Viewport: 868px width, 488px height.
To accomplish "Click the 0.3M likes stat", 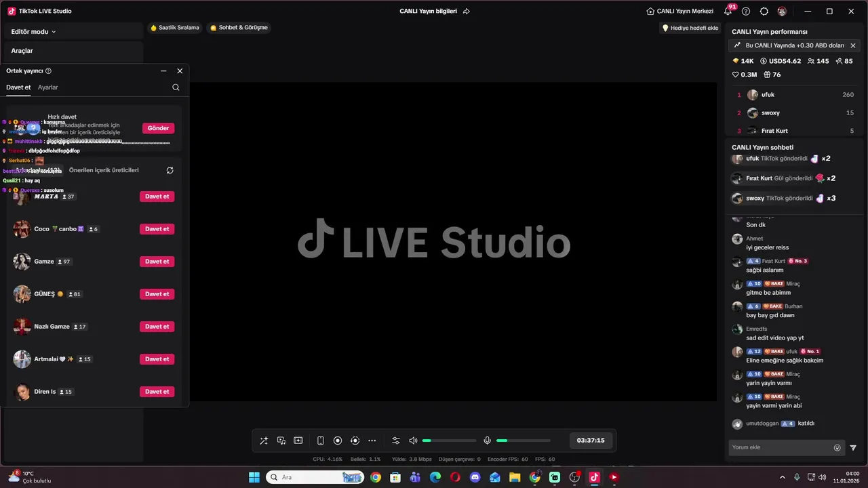I will click(745, 75).
